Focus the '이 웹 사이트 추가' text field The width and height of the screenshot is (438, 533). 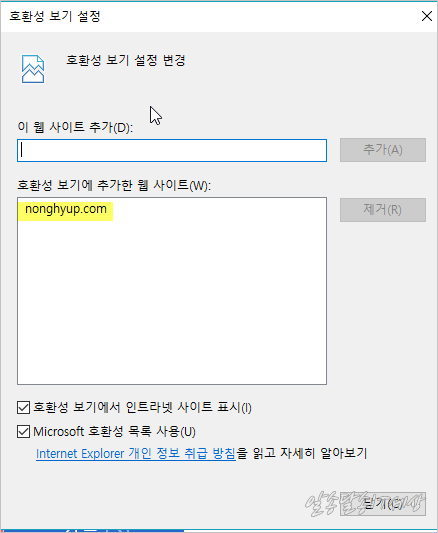[172, 150]
